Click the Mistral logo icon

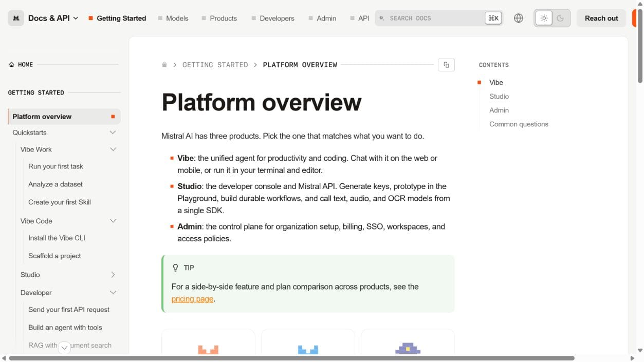click(16, 18)
